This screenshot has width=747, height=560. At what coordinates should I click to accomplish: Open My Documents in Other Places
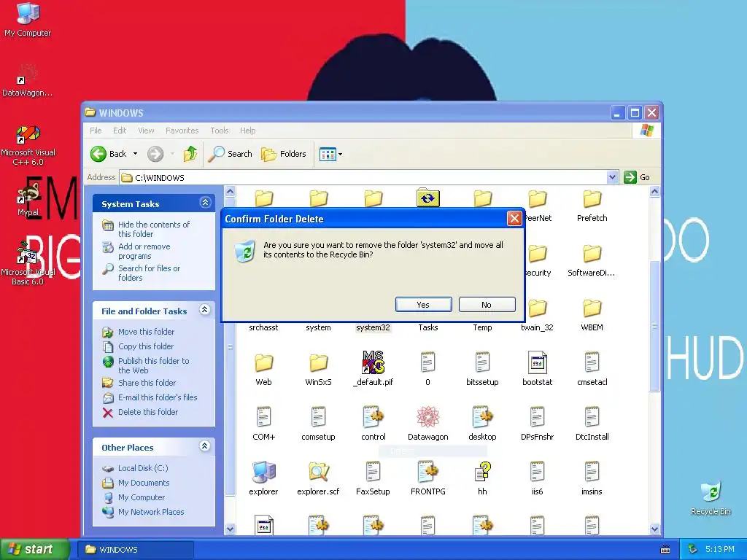144,483
